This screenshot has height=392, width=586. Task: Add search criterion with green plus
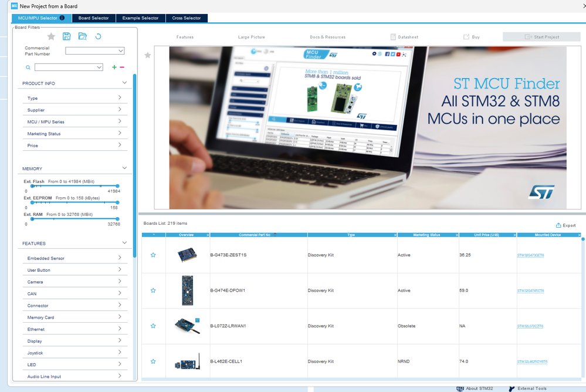click(x=114, y=67)
